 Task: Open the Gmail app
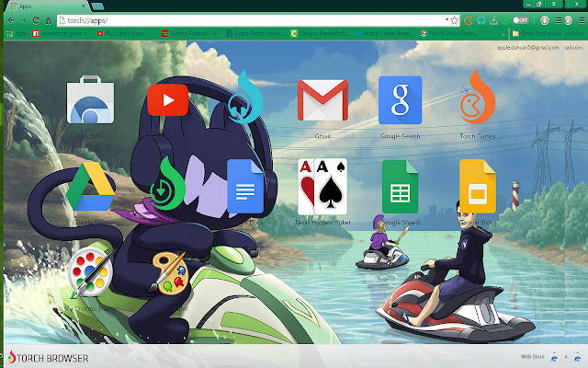pos(322,100)
